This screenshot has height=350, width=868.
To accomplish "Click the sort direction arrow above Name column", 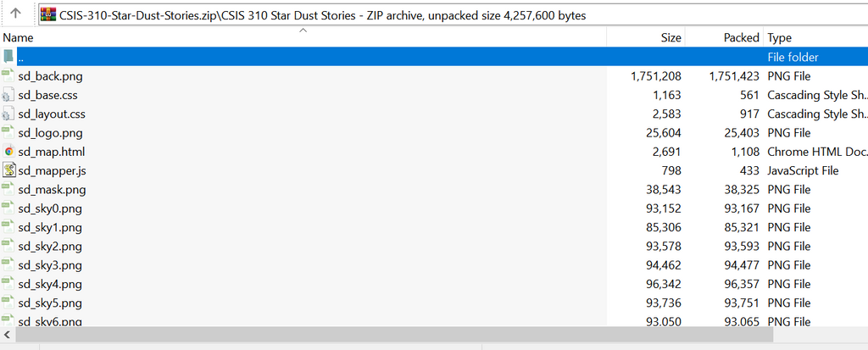I will tap(303, 31).
